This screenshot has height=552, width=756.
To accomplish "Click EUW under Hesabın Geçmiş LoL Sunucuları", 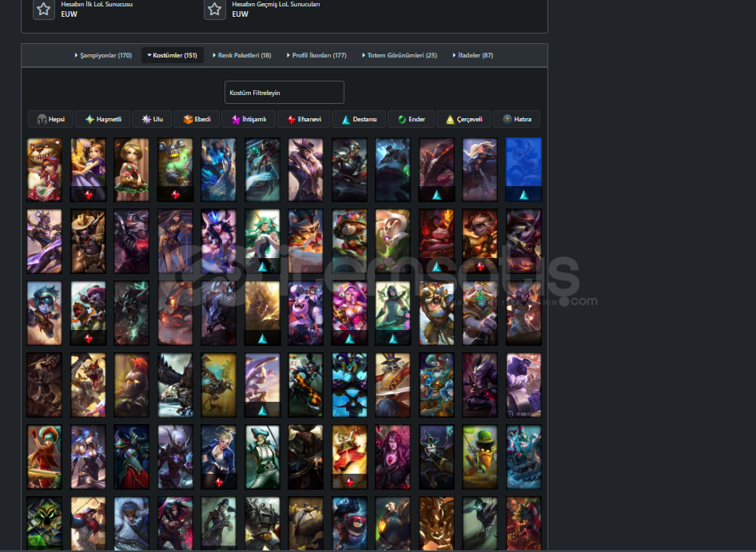I will 240,14.
